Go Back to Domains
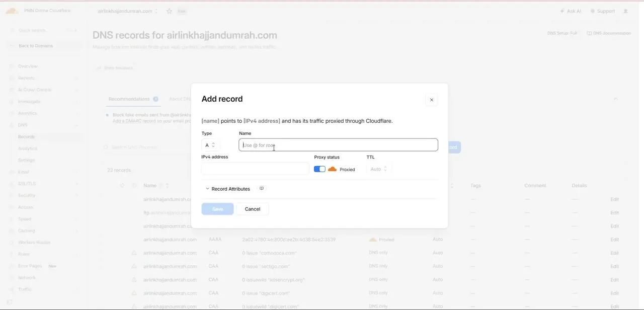Viewport: 644px width, 310px height. [44, 46]
